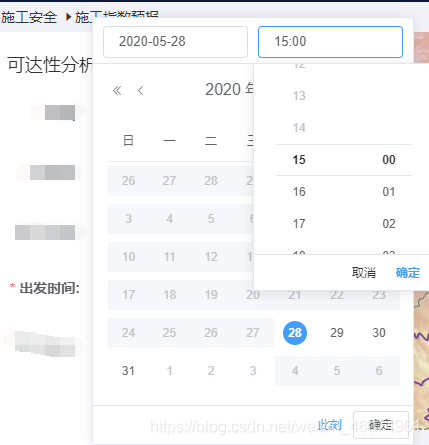
Task: Cancel the time picker with 取消
Action: pos(364,273)
